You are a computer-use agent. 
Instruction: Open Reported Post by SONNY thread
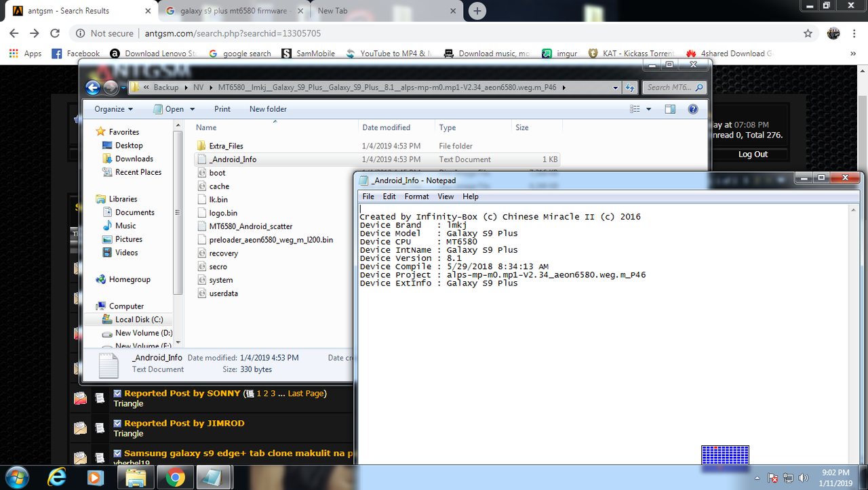click(x=182, y=393)
